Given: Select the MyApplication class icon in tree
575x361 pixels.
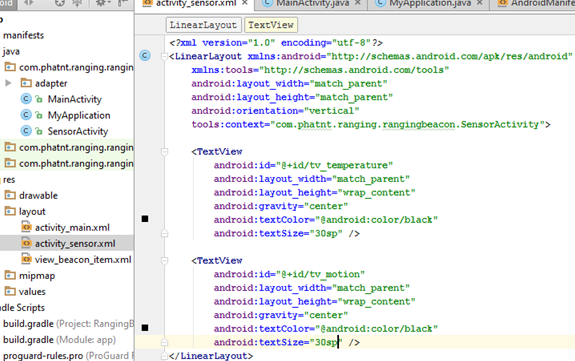Looking at the screenshot, I should tap(26, 115).
